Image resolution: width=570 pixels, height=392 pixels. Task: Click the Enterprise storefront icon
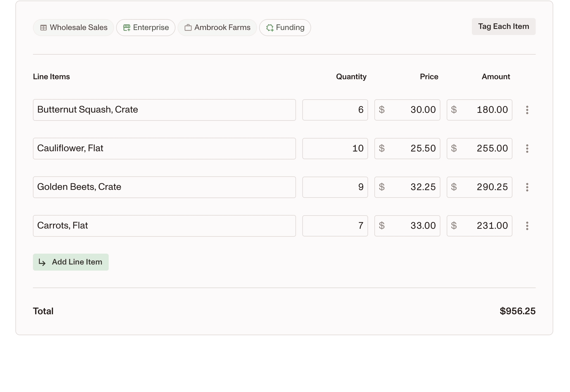coord(127,28)
